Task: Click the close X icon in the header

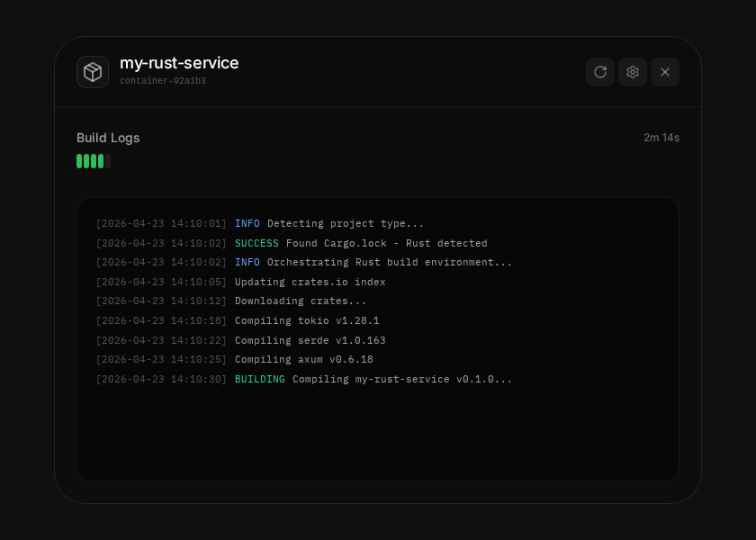Action: 665,72
